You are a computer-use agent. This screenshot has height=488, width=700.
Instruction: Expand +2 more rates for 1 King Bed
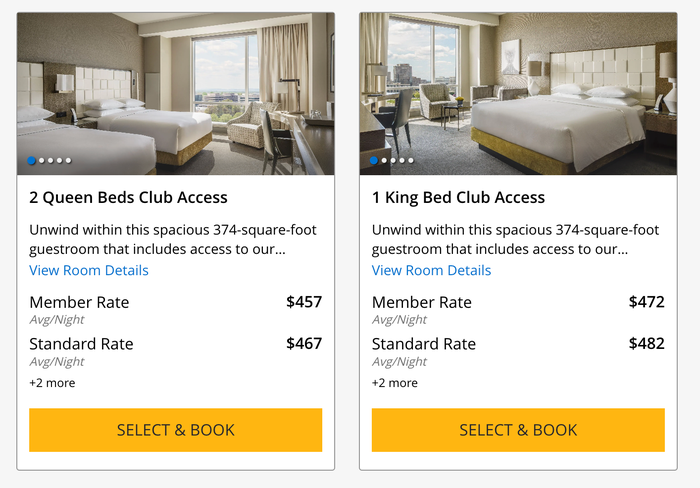coord(395,383)
